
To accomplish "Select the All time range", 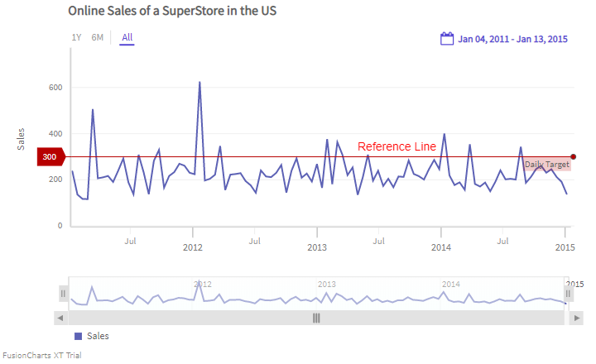I will [127, 37].
